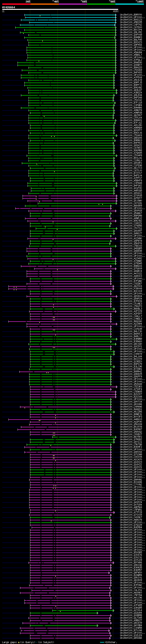Viewport: 146px width, 644px height.
Task: Select the UniRef100_A7PQL2 label
Action: point(131,60)
